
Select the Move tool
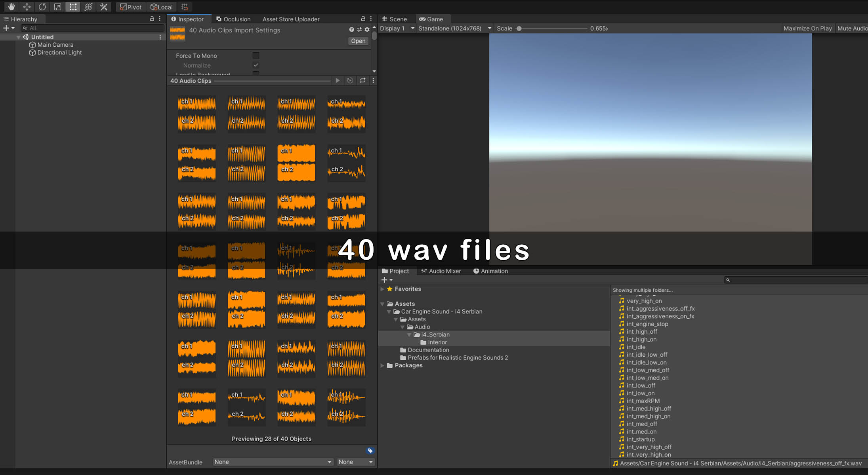[x=27, y=7]
